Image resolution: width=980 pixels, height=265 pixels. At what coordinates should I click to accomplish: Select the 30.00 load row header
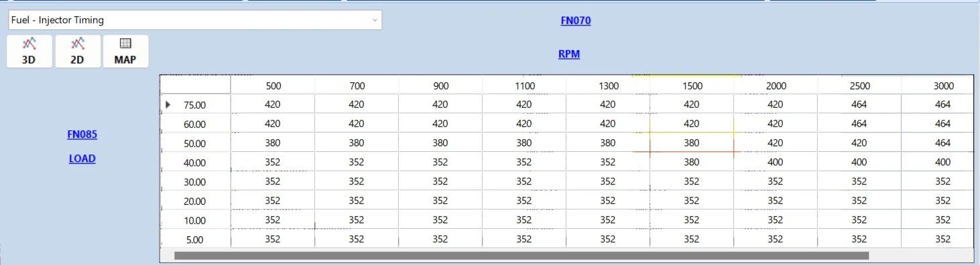pos(195,181)
